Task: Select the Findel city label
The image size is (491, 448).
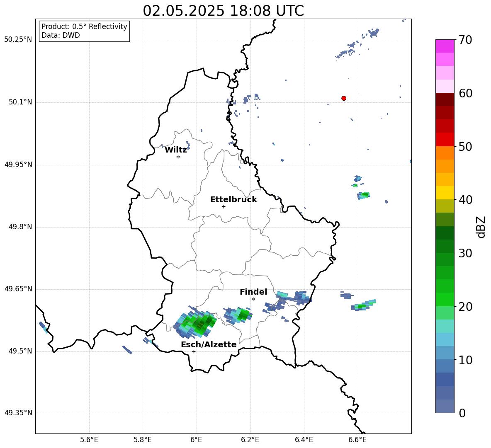Action: pos(253,292)
